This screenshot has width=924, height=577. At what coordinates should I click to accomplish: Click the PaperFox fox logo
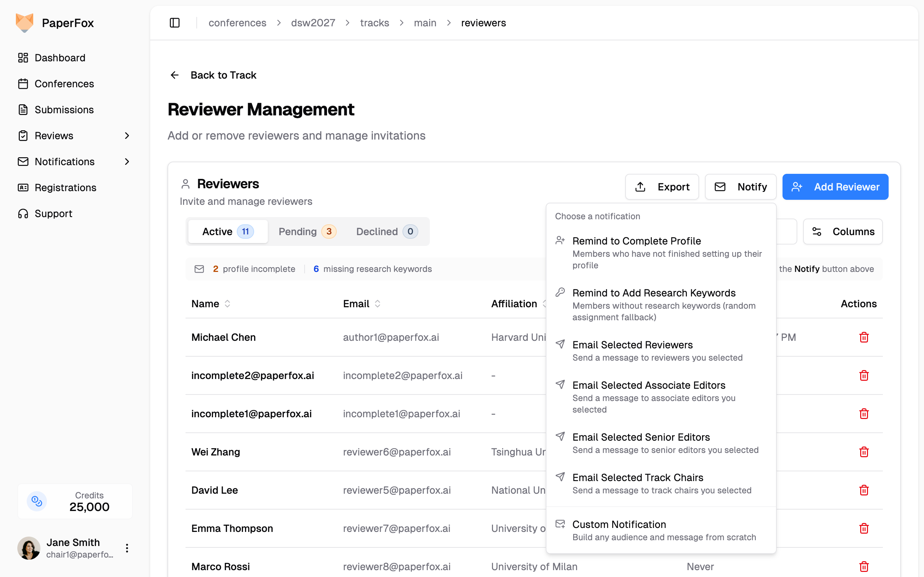[25, 23]
